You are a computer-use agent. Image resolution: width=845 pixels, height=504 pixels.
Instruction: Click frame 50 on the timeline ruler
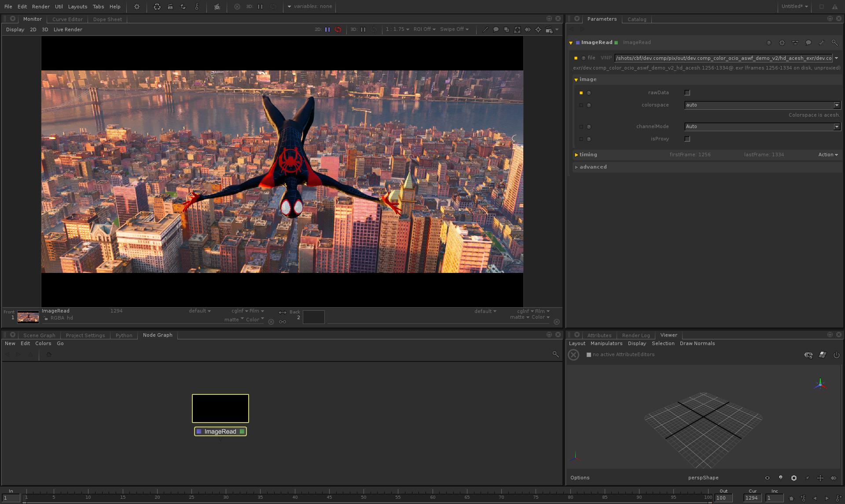[364, 494]
